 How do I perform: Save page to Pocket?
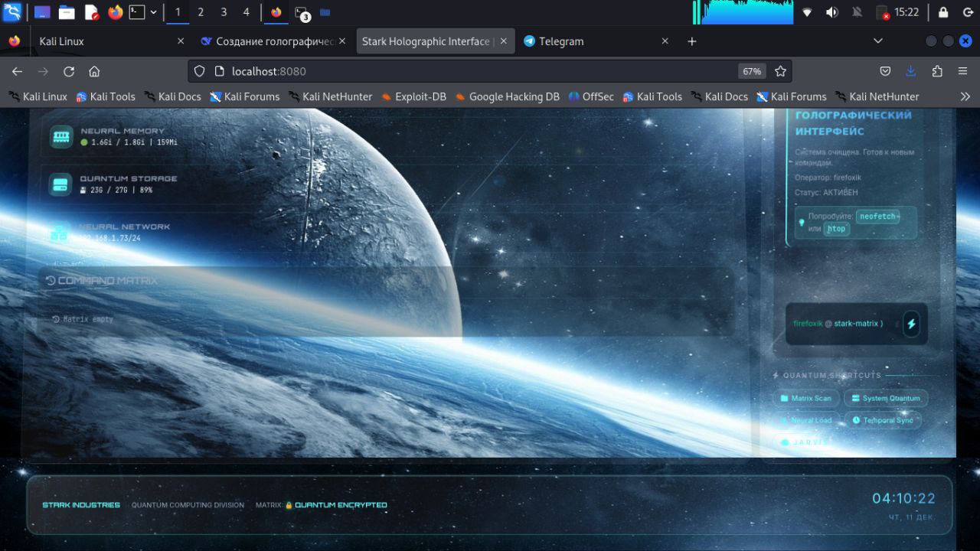pyautogui.click(x=885, y=71)
